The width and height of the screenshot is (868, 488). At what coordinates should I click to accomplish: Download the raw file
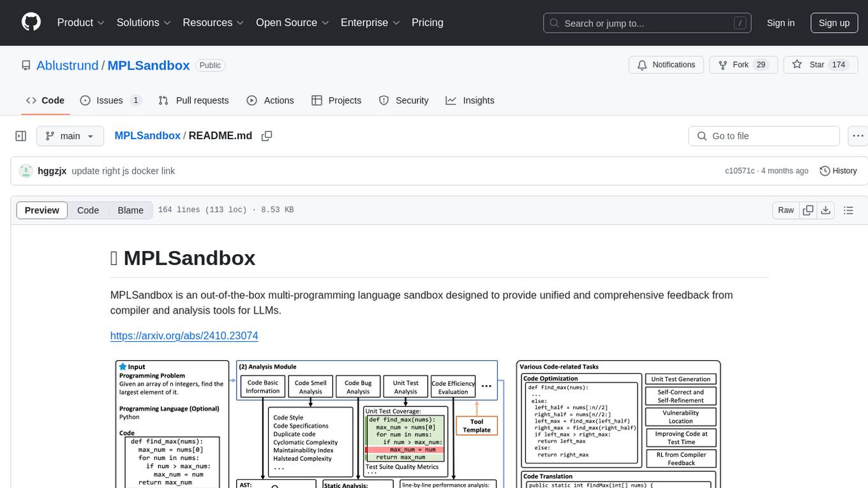point(825,210)
